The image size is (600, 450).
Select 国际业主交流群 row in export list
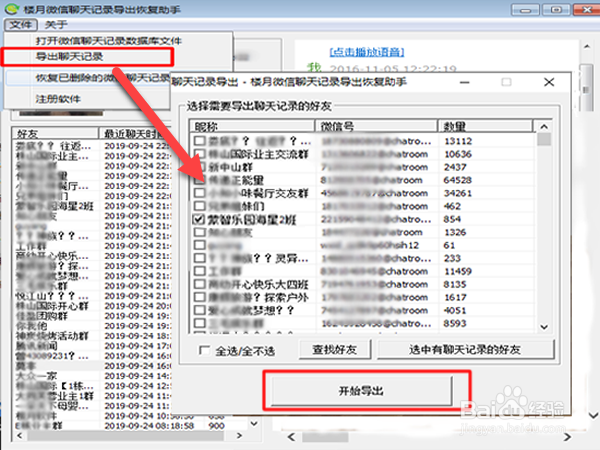pyautogui.click(x=259, y=154)
